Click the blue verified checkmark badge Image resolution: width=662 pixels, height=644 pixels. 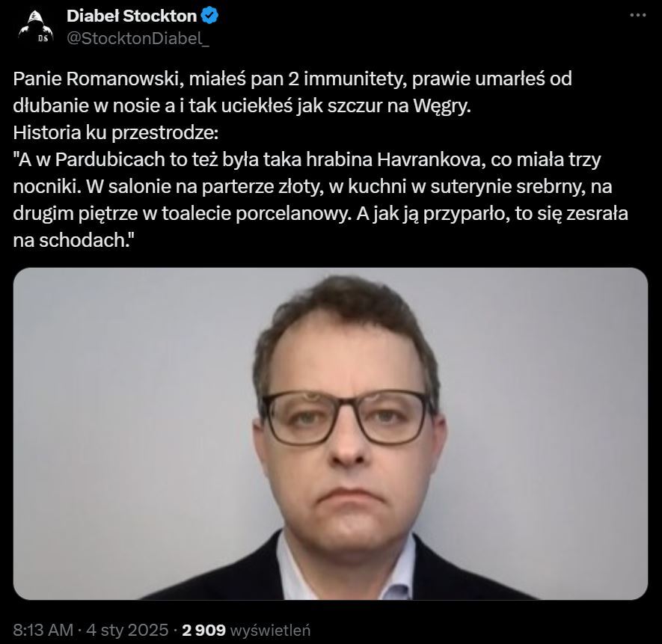(x=210, y=16)
